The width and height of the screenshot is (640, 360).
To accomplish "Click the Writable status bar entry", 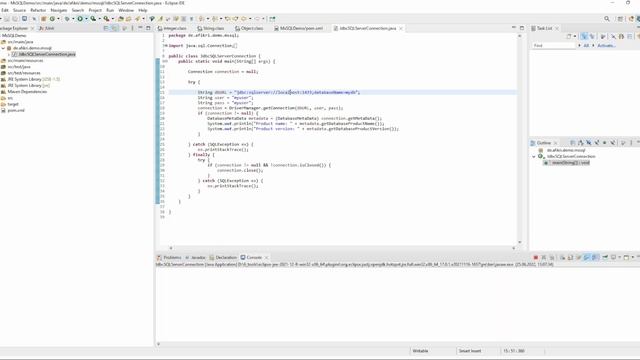I will [x=420, y=351].
